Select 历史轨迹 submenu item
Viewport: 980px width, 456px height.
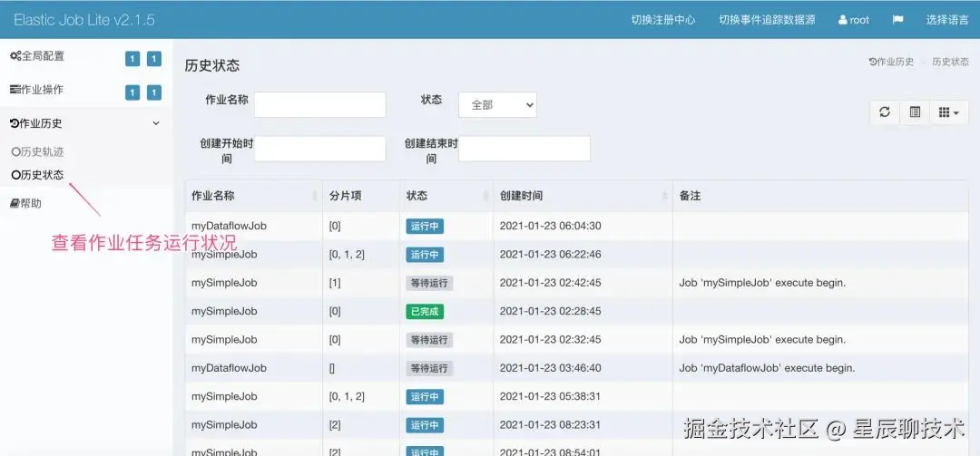[x=37, y=151]
